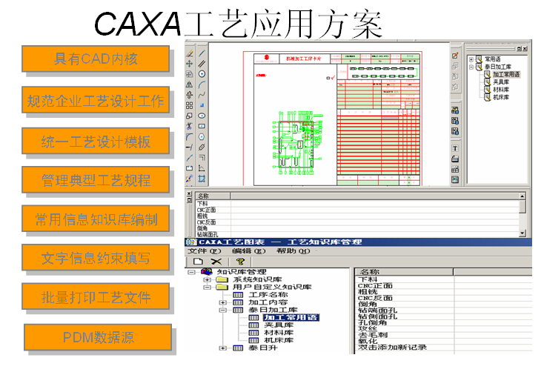Collapse the 知识库管理 root node
The image size is (544, 392).
[191, 272]
